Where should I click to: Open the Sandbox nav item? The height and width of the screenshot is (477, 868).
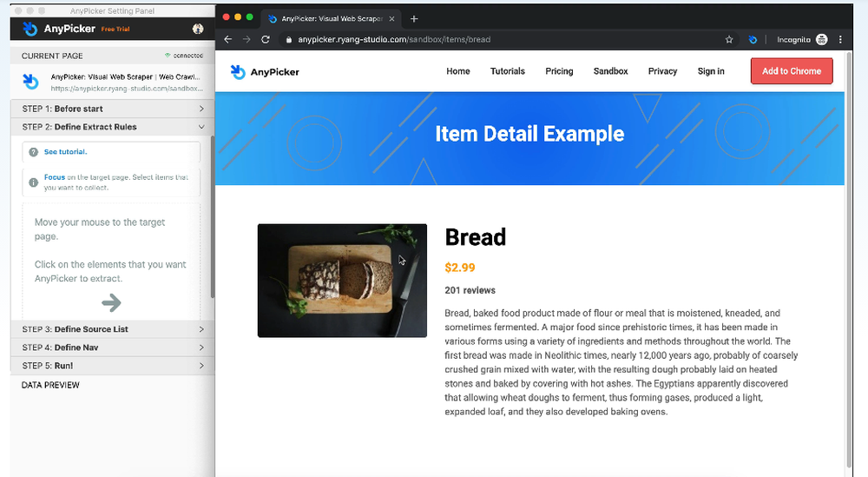coord(610,71)
